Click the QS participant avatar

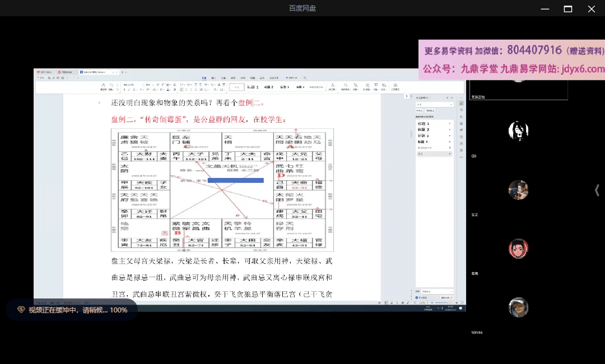tap(518, 130)
